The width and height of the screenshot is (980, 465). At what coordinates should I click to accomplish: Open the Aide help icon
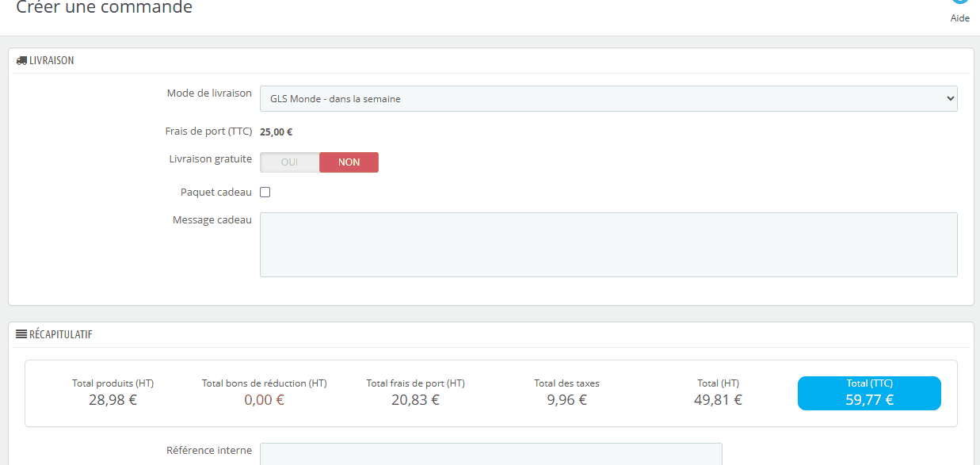tap(960, 2)
